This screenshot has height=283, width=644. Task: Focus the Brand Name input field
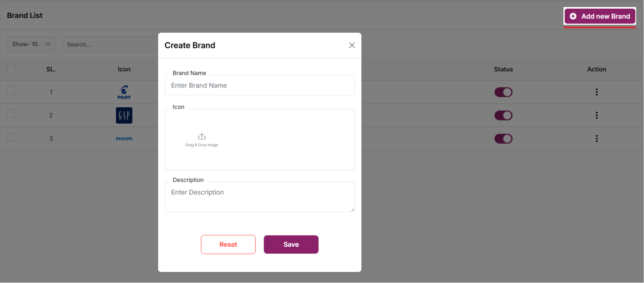pyautogui.click(x=260, y=85)
